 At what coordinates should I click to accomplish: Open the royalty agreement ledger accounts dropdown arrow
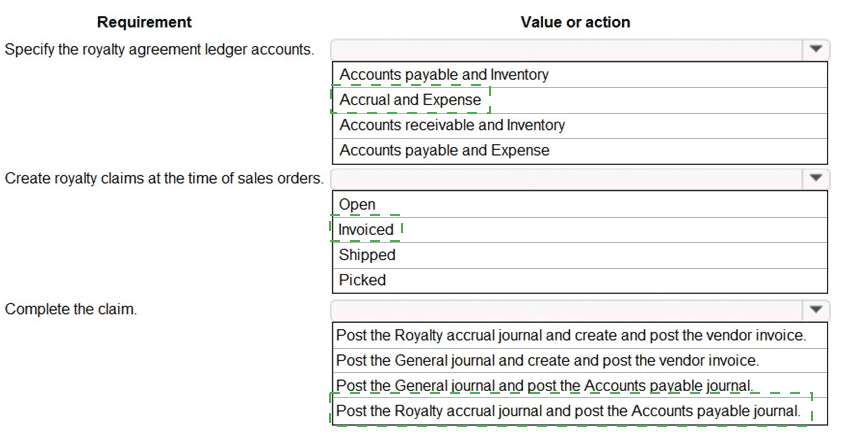pyautogui.click(x=815, y=49)
